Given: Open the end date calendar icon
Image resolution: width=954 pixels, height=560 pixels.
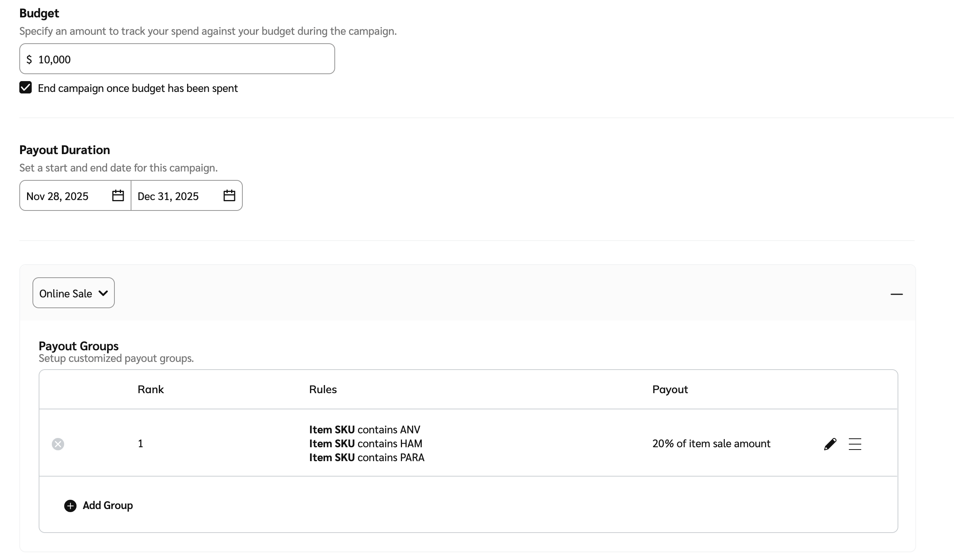Looking at the screenshot, I should tap(229, 196).
